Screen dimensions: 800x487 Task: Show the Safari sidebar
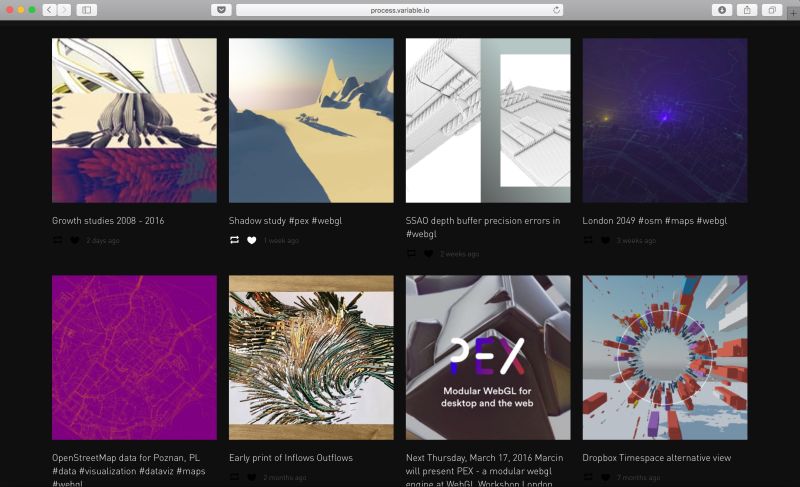[87, 10]
